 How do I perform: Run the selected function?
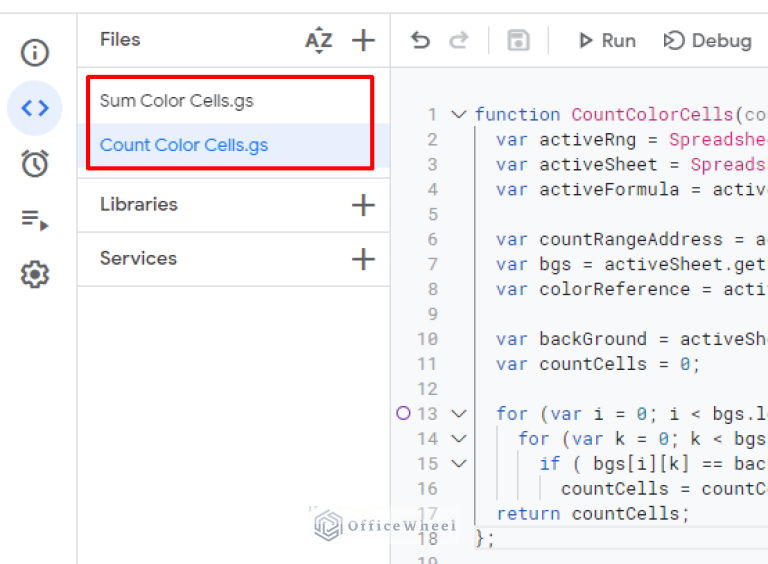coord(607,41)
